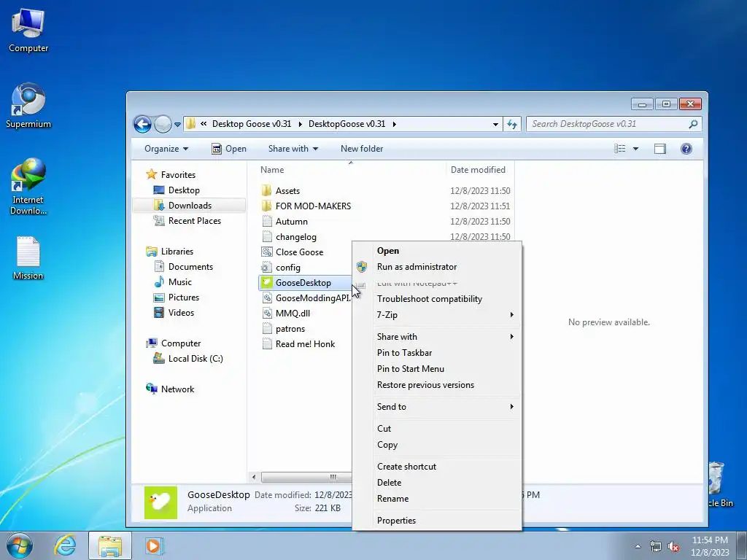Choose Run as administrator
The width and height of the screenshot is (747, 560).
pyautogui.click(x=437, y=267)
